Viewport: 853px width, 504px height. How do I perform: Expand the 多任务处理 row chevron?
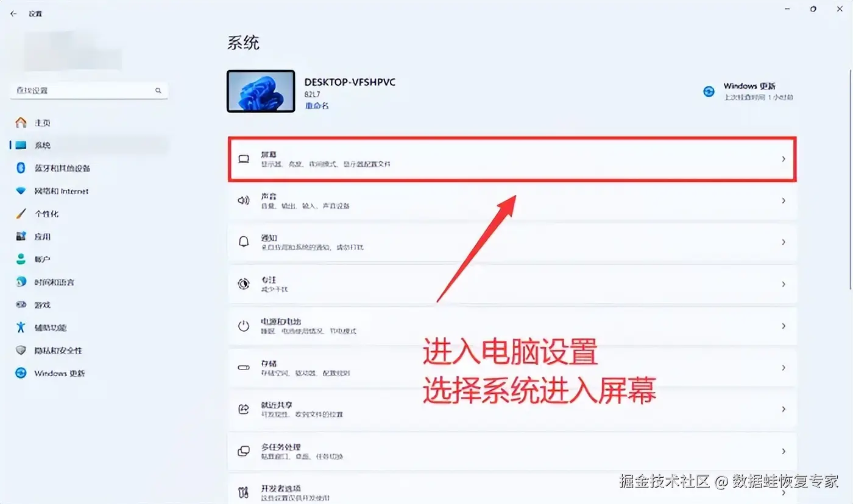tap(784, 451)
